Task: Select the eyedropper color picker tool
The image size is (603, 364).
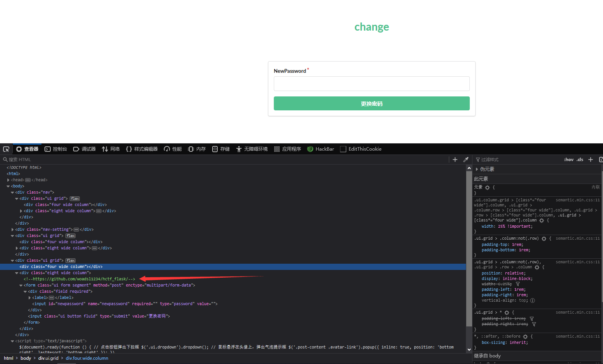Action: click(466, 160)
